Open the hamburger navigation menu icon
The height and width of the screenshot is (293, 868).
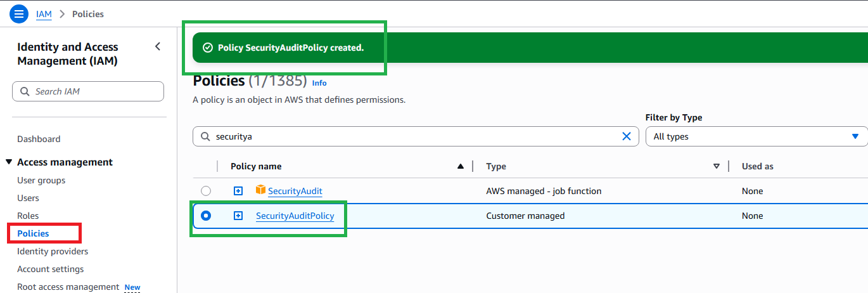(19, 13)
